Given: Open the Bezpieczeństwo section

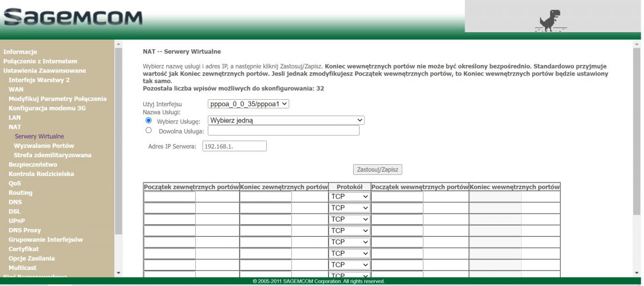Looking at the screenshot, I should coord(33,164).
